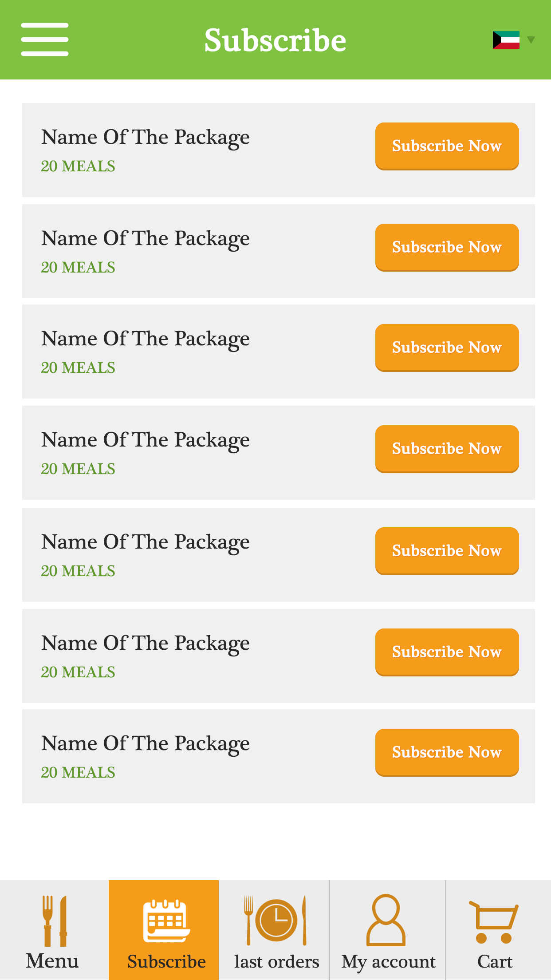The height and width of the screenshot is (980, 551).
Task: Go to the My account tab label
Action: coord(388,962)
